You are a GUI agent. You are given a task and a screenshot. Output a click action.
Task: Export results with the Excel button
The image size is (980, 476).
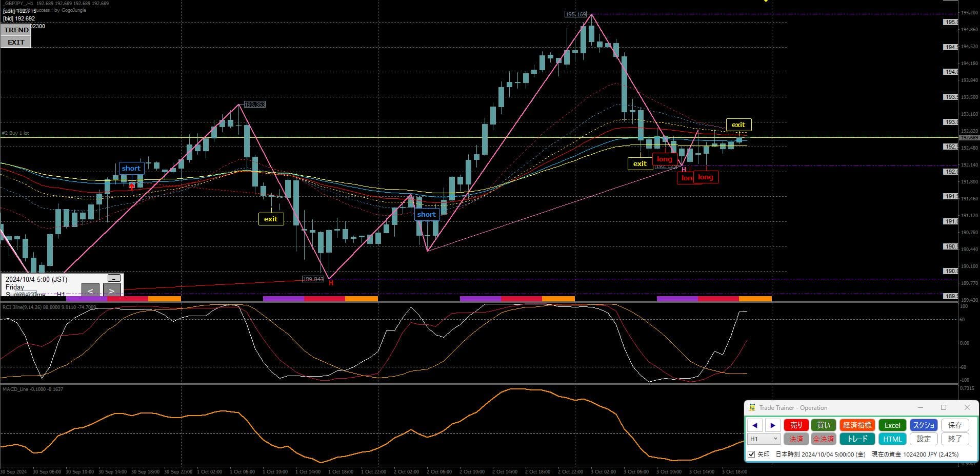point(892,425)
